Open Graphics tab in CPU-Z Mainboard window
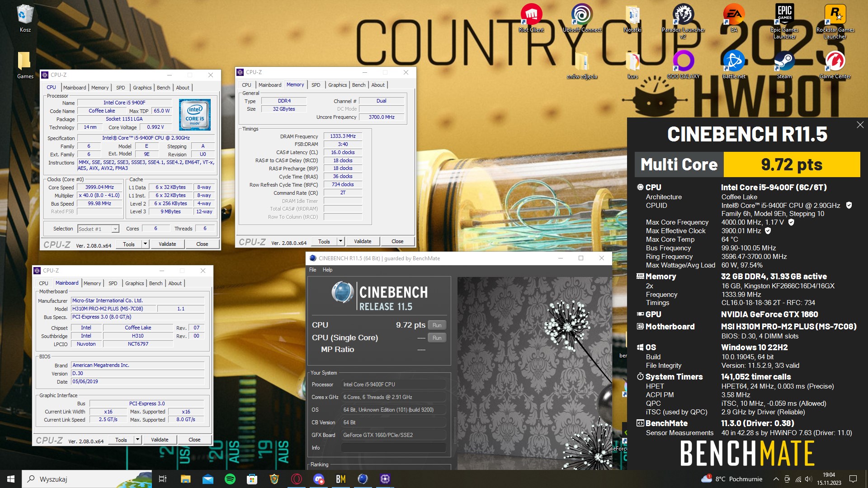This screenshot has height=488, width=868. [134, 283]
